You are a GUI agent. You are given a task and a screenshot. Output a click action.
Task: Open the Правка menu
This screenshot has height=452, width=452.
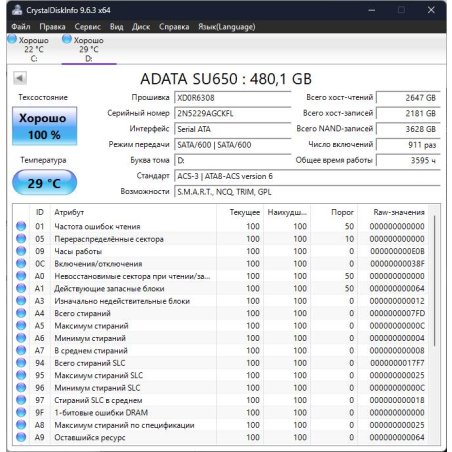pyautogui.click(x=52, y=27)
